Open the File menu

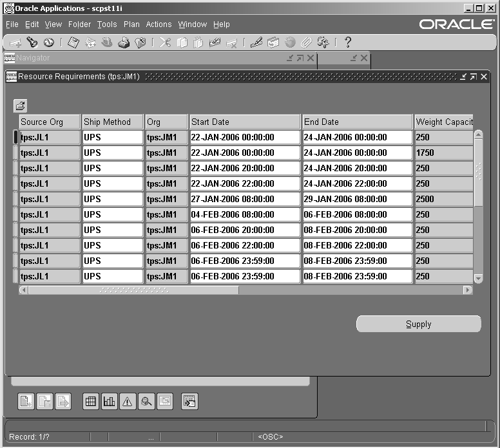pos(12,24)
